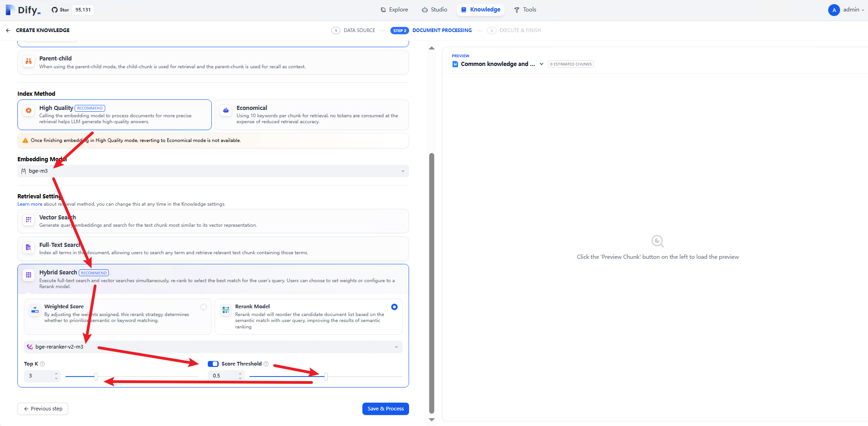Click the Economical index icon

point(226,110)
